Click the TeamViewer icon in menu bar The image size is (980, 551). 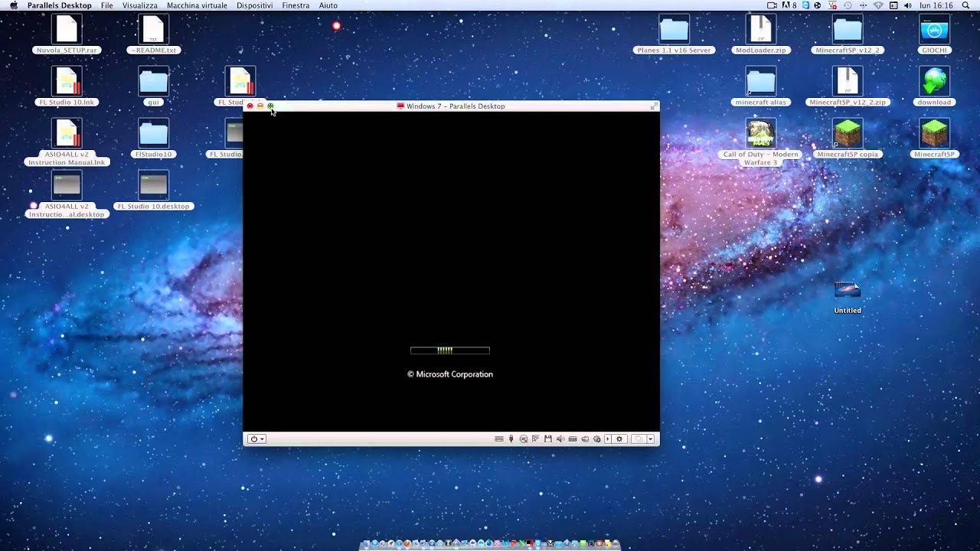pyautogui.click(x=805, y=5)
